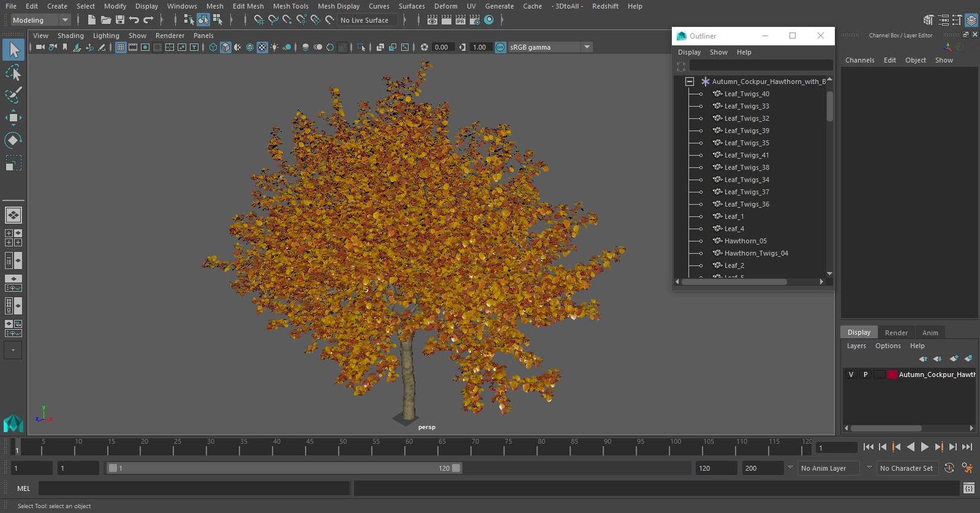Select Hawthorn_05 in Outliner
The image size is (980, 513).
745,241
